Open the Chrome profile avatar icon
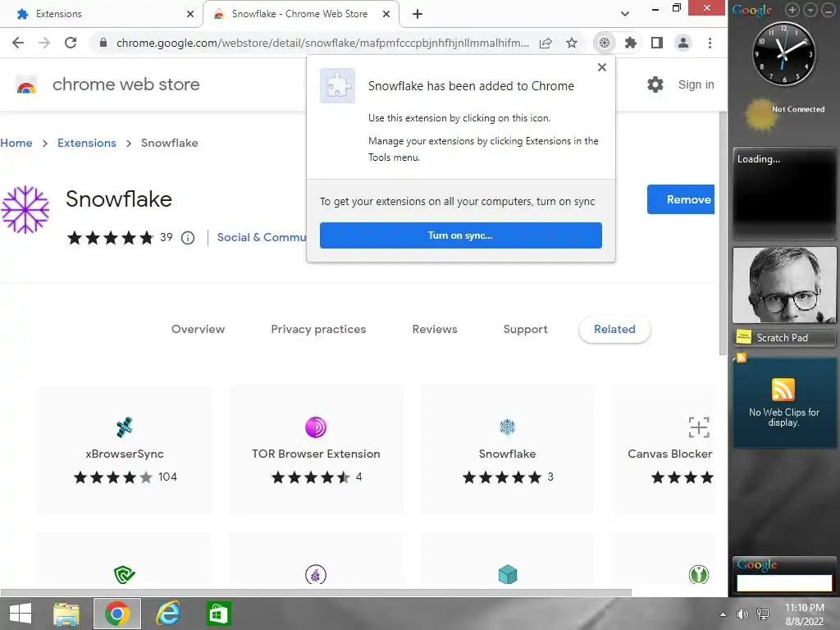Image resolution: width=840 pixels, height=630 pixels. click(683, 43)
